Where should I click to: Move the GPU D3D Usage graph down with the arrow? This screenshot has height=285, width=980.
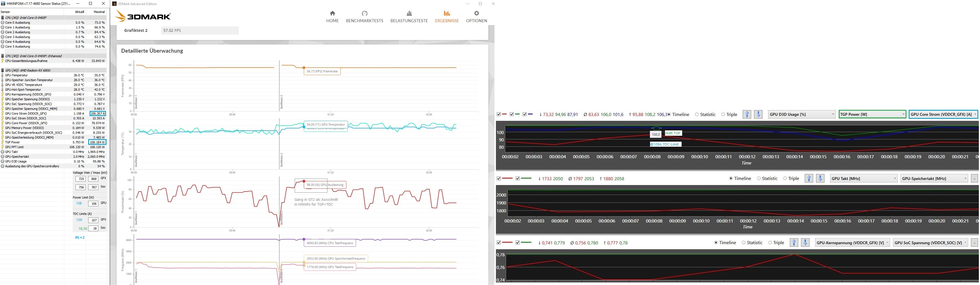tap(758, 114)
